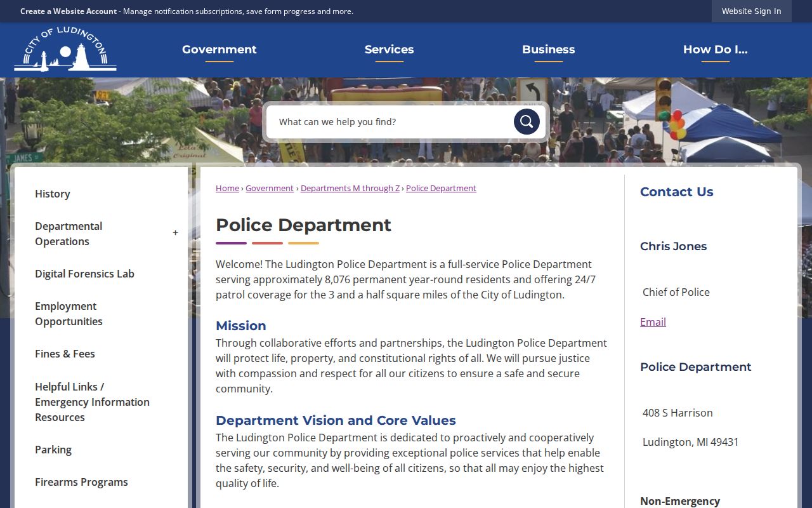The image size is (812, 508).
Task: Open the How Do I... menu
Action: point(716,50)
